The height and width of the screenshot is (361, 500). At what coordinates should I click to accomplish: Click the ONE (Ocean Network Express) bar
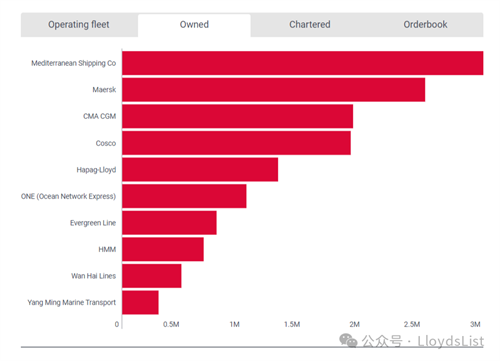[184, 196]
